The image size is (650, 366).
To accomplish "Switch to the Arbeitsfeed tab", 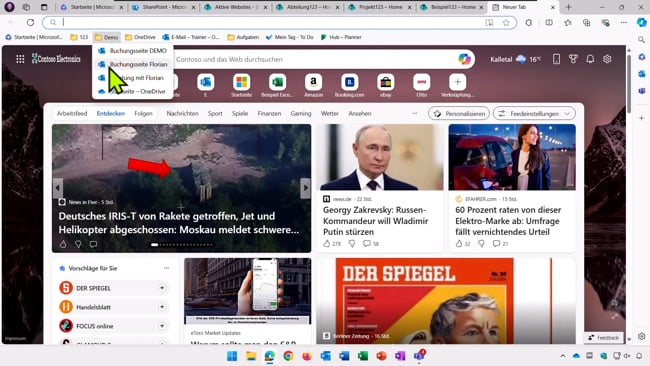I will pyautogui.click(x=72, y=114).
